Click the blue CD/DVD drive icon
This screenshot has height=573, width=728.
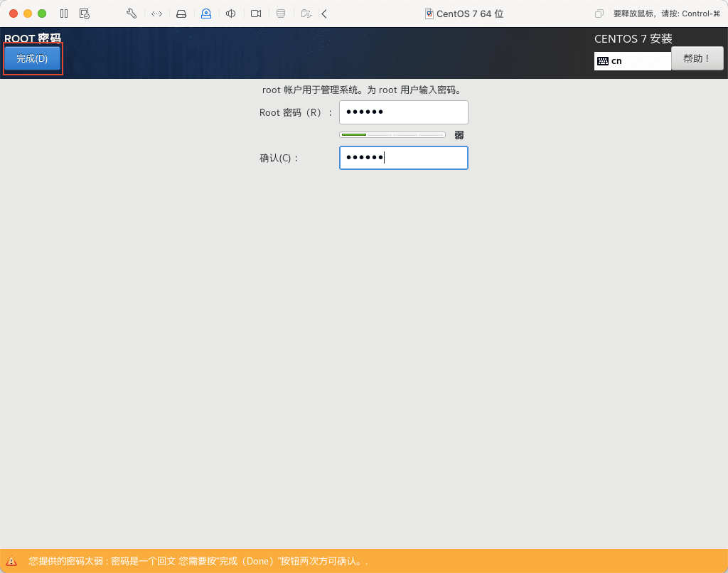coord(206,14)
